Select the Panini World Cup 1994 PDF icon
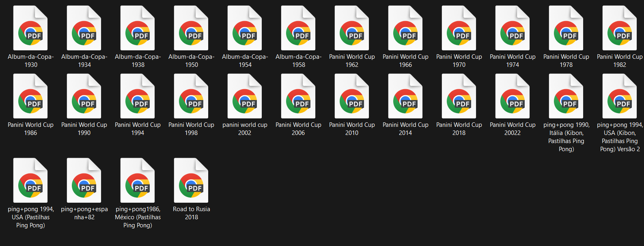 138,96
